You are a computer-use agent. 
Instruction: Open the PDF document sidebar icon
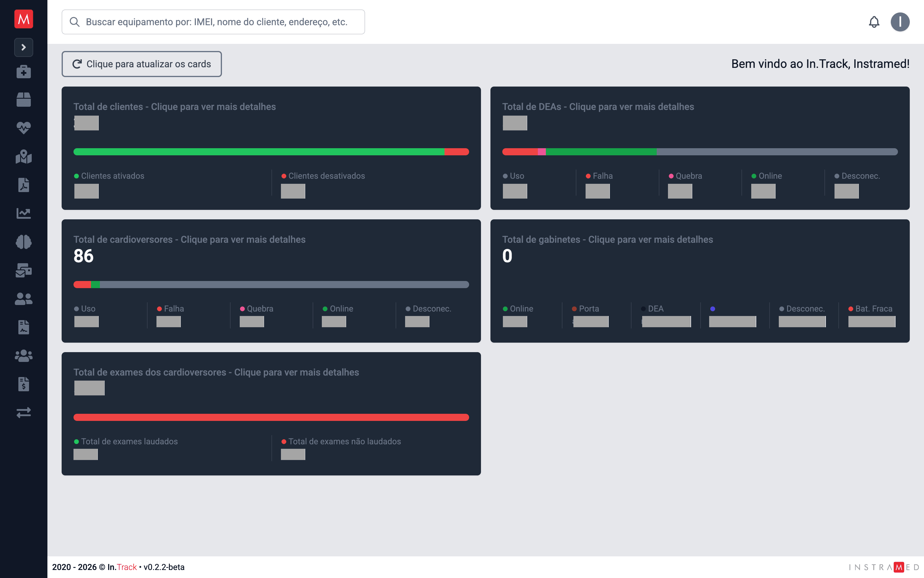pyautogui.click(x=24, y=185)
